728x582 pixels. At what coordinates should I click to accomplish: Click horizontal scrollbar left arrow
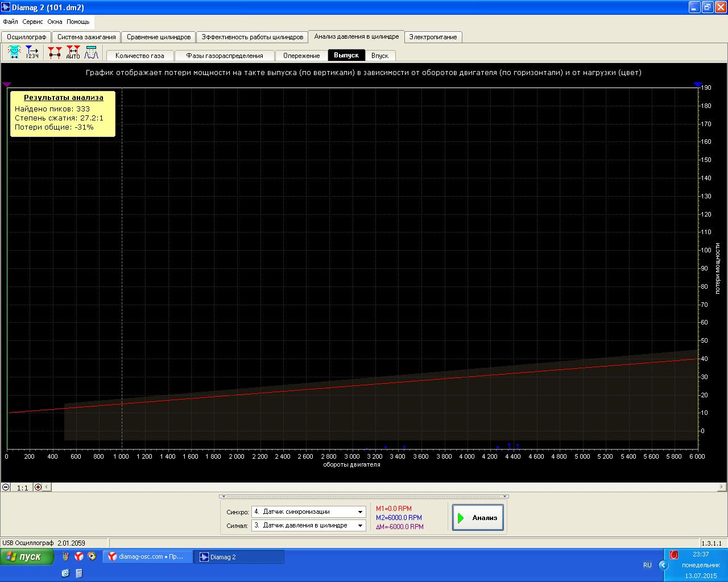click(47, 487)
